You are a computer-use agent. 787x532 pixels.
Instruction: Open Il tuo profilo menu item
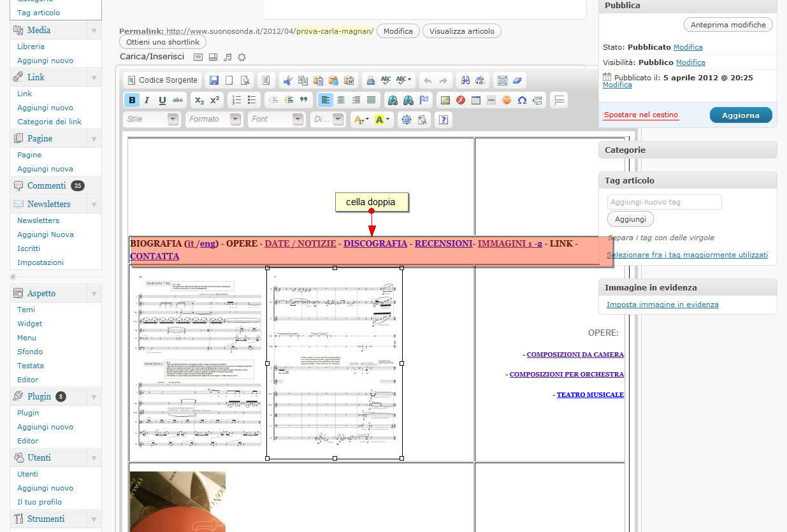(40, 502)
